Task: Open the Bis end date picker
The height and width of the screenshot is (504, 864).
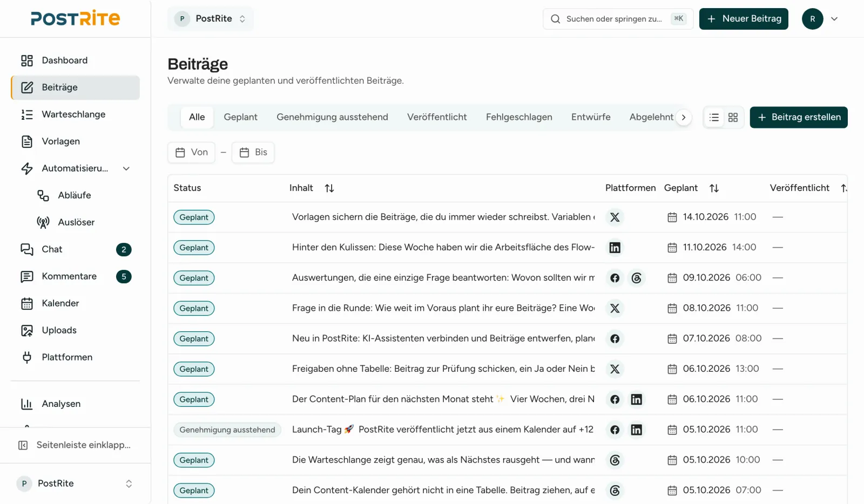Action: [253, 153]
